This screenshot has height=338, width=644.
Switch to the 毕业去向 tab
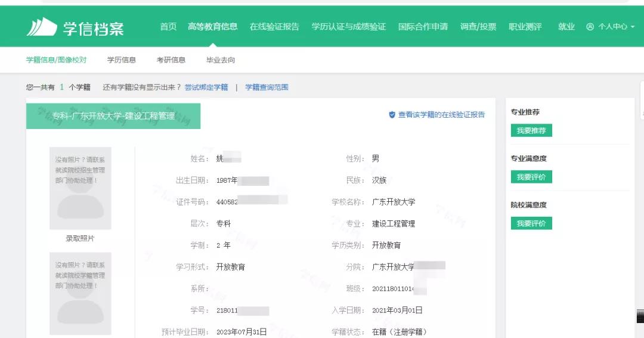(x=221, y=60)
